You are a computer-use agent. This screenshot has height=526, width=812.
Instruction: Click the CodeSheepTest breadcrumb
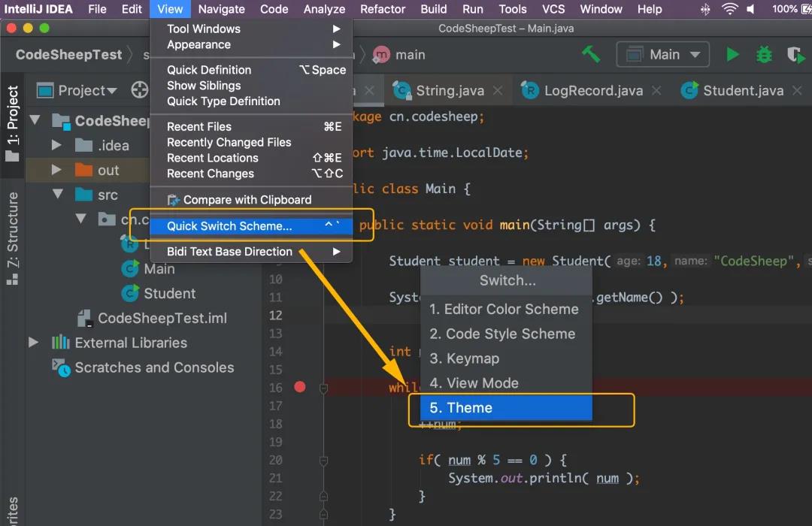[69, 54]
